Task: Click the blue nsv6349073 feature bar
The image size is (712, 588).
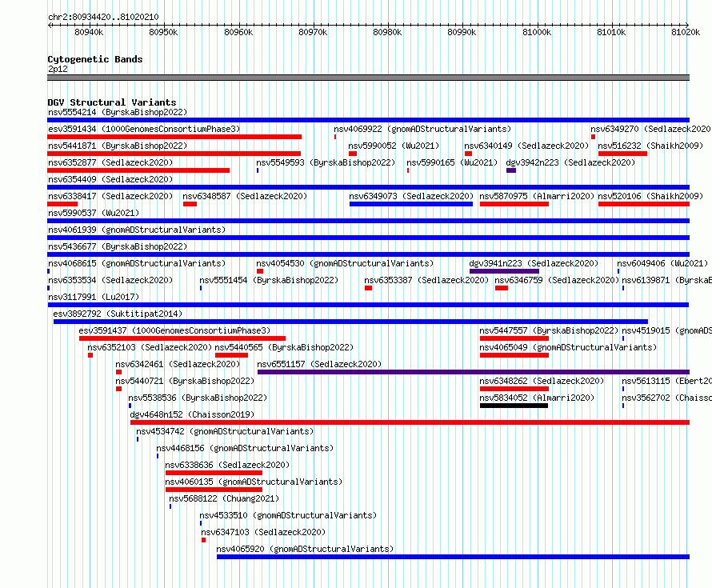Action: tap(411, 204)
